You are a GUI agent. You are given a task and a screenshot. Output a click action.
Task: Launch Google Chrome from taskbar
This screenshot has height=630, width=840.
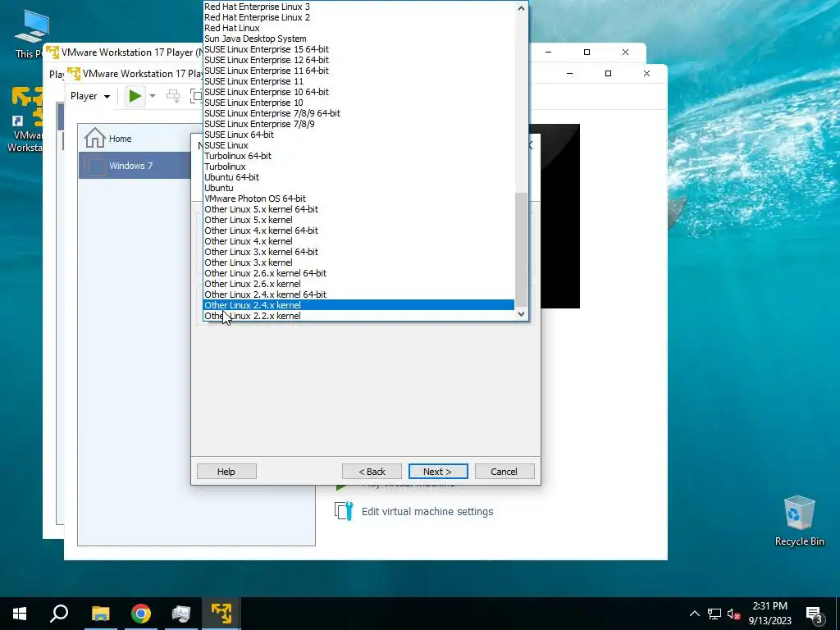[x=141, y=614]
